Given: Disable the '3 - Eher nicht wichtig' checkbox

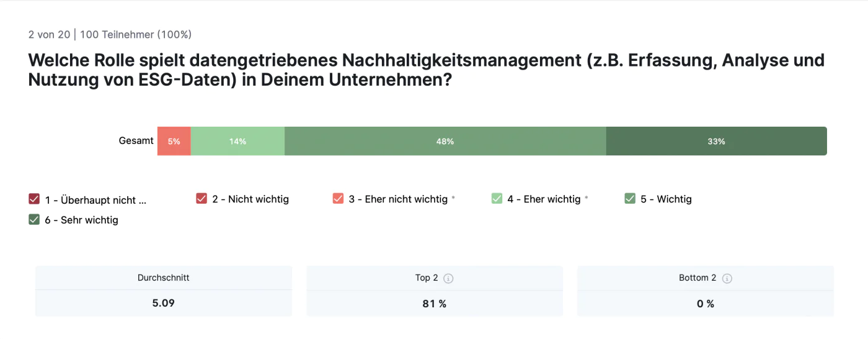Looking at the screenshot, I should tap(338, 199).
